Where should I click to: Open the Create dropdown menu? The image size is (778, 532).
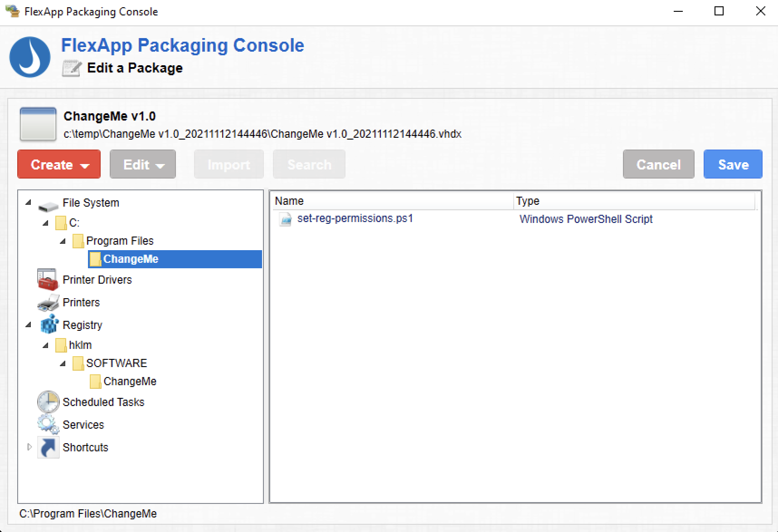click(x=59, y=164)
